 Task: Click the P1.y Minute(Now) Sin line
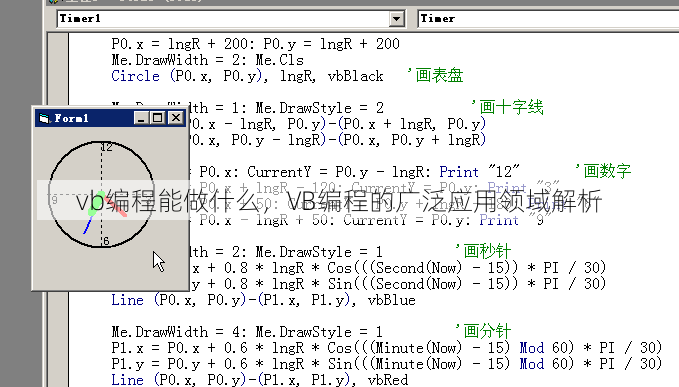tap(387, 364)
